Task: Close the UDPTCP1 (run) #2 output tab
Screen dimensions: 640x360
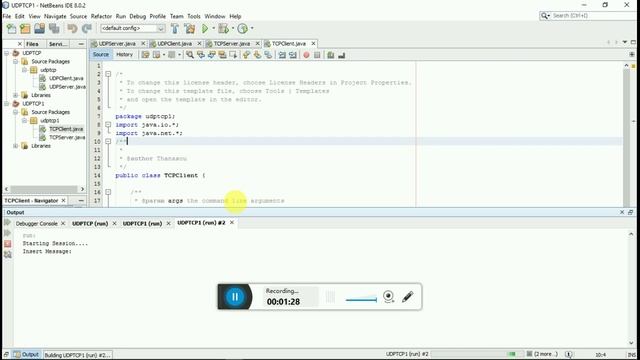Action: [232, 222]
